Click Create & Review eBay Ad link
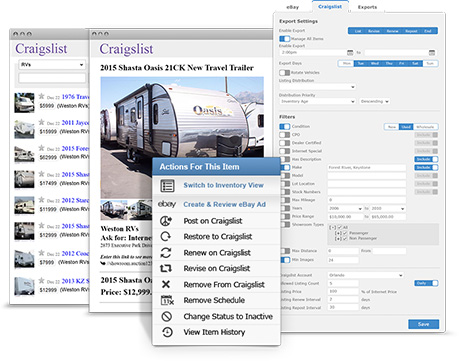This screenshot has height=361, width=459. (x=224, y=204)
